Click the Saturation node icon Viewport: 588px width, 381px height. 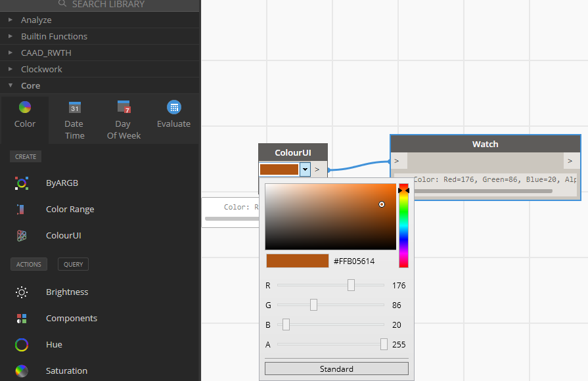pos(21,370)
